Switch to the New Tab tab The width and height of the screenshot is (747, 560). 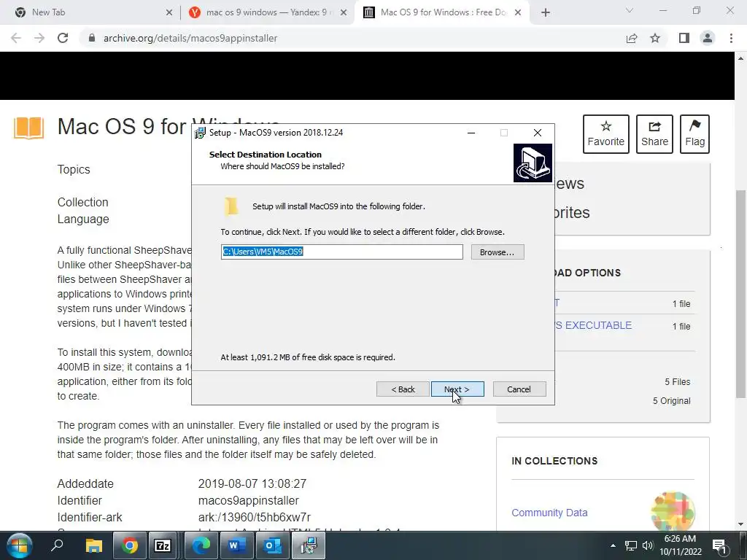tap(90, 12)
